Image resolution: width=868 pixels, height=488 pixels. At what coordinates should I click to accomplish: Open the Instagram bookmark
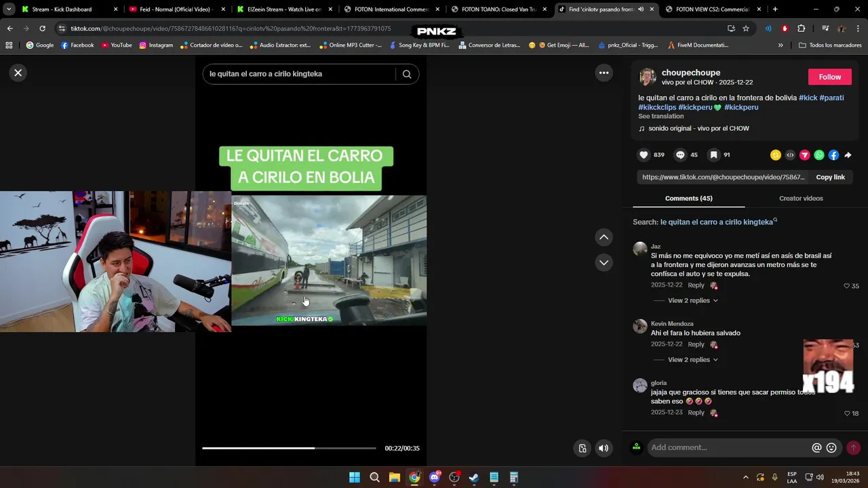click(x=156, y=45)
